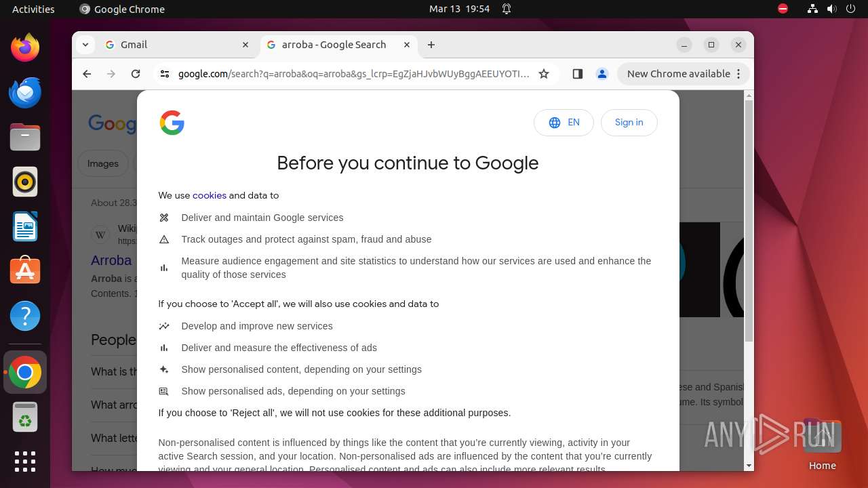Open the Files manager in the dock
This screenshot has height=488, width=868.
(x=25, y=137)
